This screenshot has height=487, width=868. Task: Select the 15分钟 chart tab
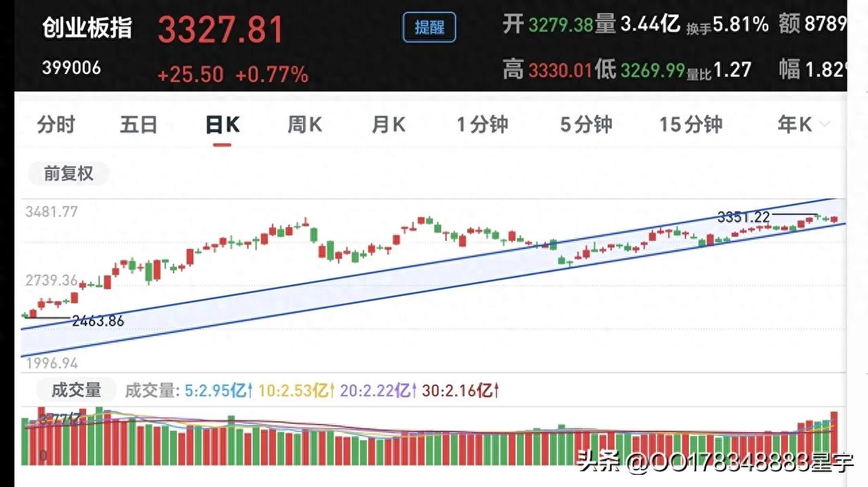coord(690,125)
